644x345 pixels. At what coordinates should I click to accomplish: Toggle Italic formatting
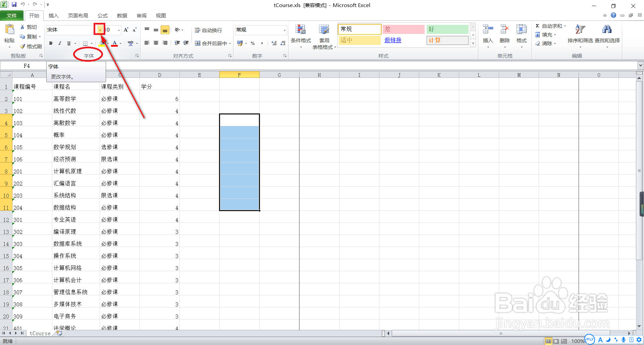pos(60,43)
